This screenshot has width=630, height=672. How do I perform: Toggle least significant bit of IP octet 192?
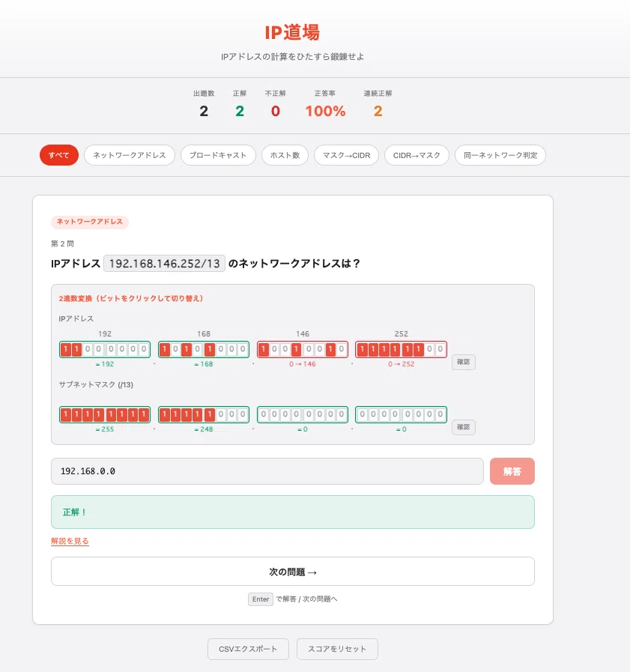(x=144, y=349)
